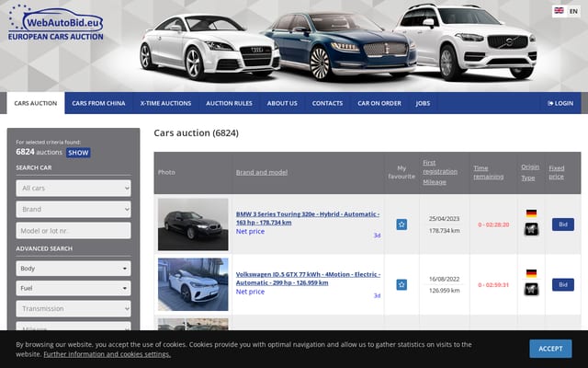The height and width of the screenshot is (368, 588).
Task: Click the 25/04/2023 registration date
Action: point(445,219)
